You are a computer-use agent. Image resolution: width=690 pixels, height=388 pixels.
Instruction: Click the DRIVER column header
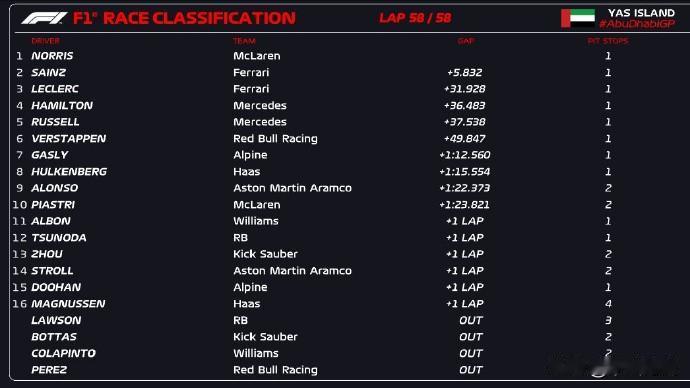tap(45, 41)
